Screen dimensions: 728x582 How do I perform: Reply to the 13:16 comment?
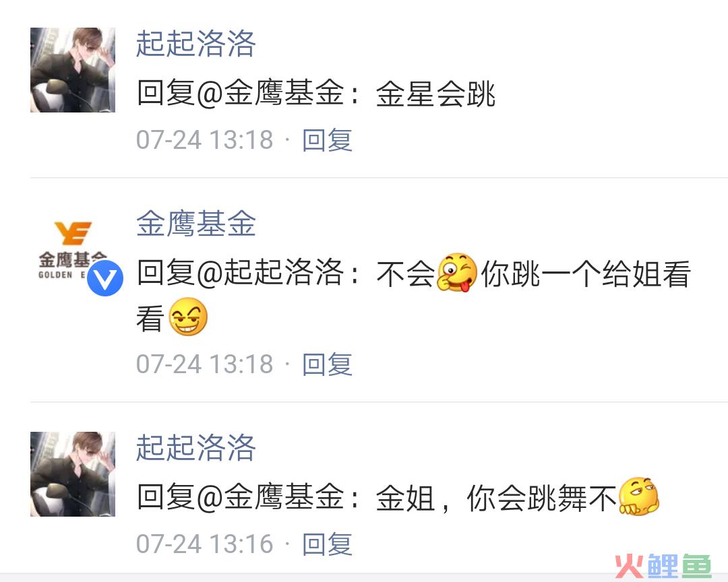tap(328, 544)
